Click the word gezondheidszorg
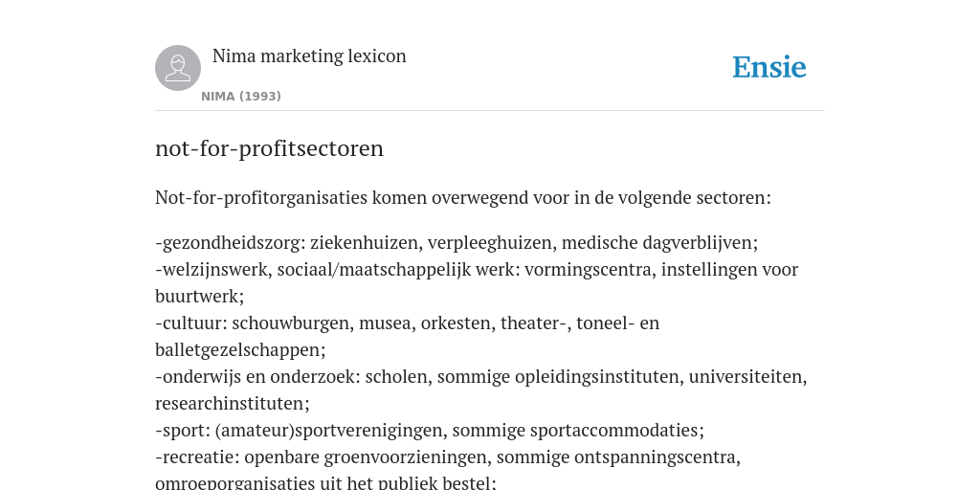The image size is (980, 490). pos(230,242)
